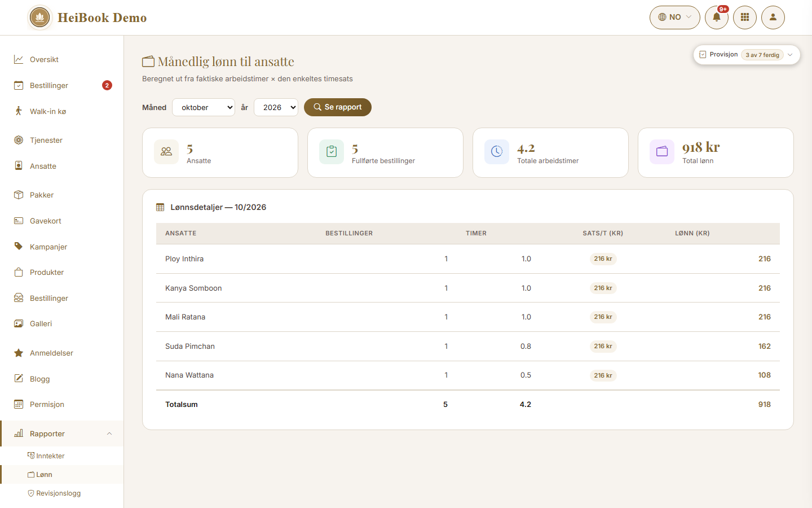Open the apps grid menu
Image resolution: width=812 pixels, height=508 pixels.
(745, 17)
